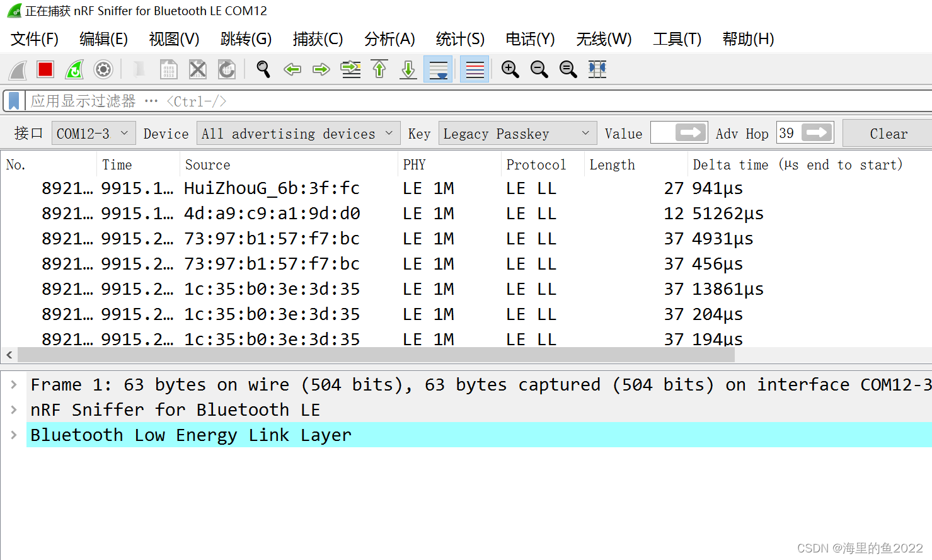Jump to the last packet
The width and height of the screenshot is (932, 560).
[x=408, y=69]
